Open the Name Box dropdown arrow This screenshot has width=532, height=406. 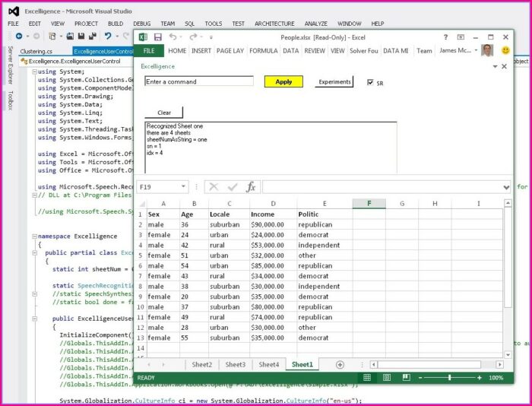(x=183, y=186)
